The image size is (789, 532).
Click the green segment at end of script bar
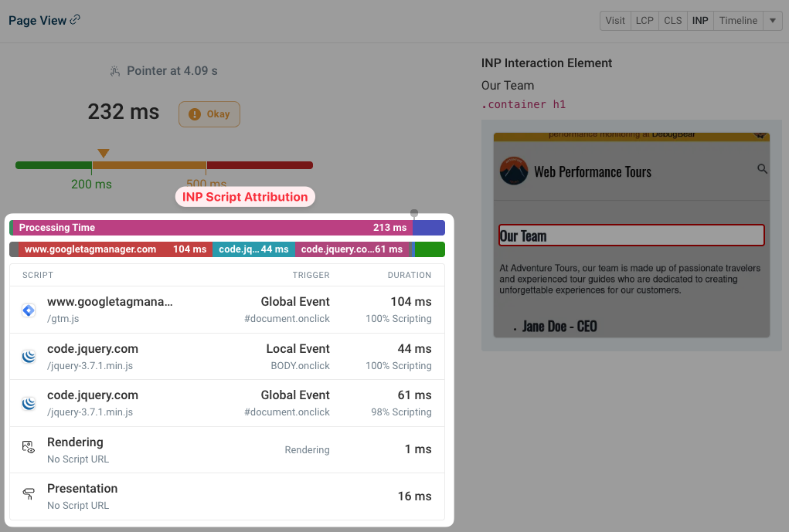(x=430, y=249)
